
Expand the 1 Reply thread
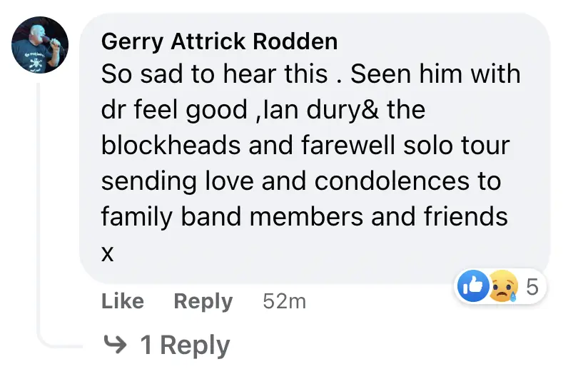click(x=185, y=345)
